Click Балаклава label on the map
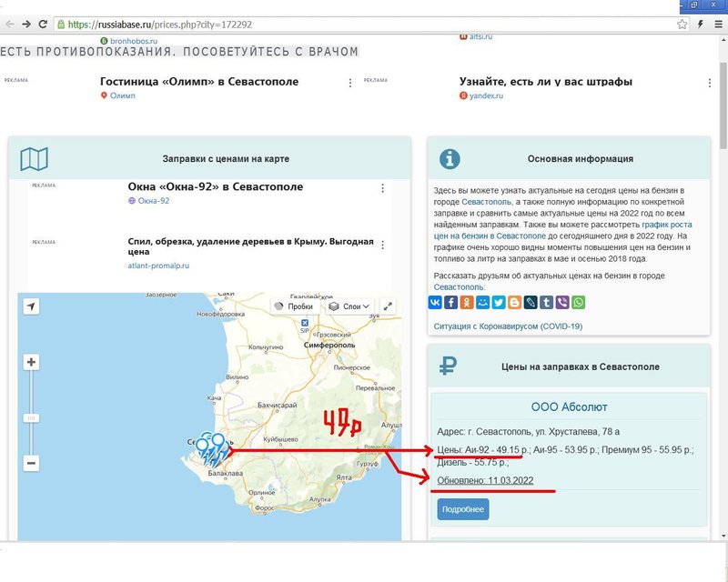This screenshot has height=582, width=728. click(225, 474)
